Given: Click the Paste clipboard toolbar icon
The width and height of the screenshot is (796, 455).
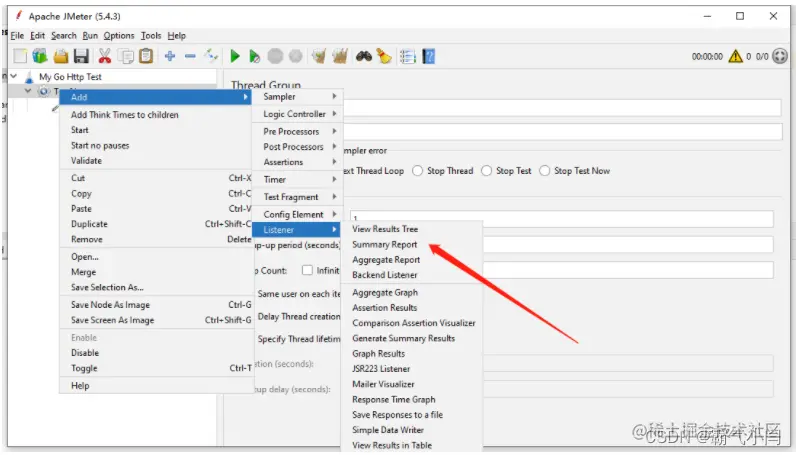Looking at the screenshot, I should [146, 56].
